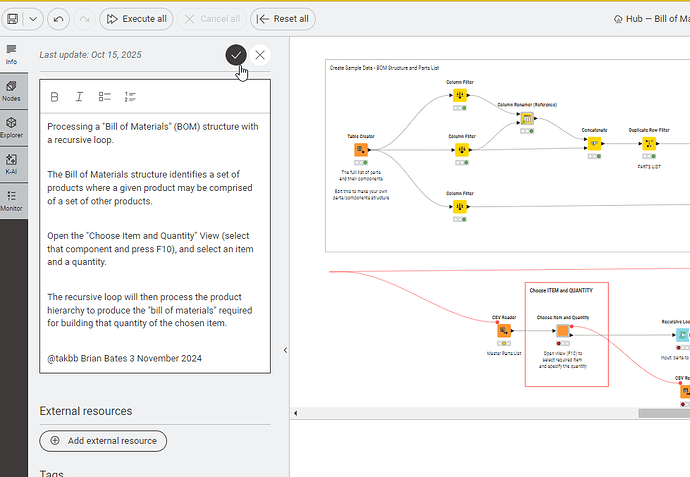
Task: Click Add external resource button
Action: (x=103, y=441)
